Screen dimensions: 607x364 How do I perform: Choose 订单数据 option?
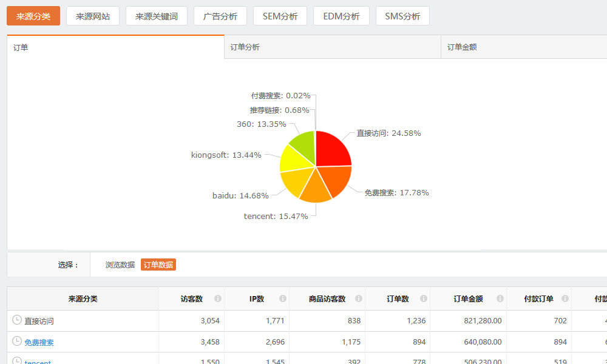point(158,265)
